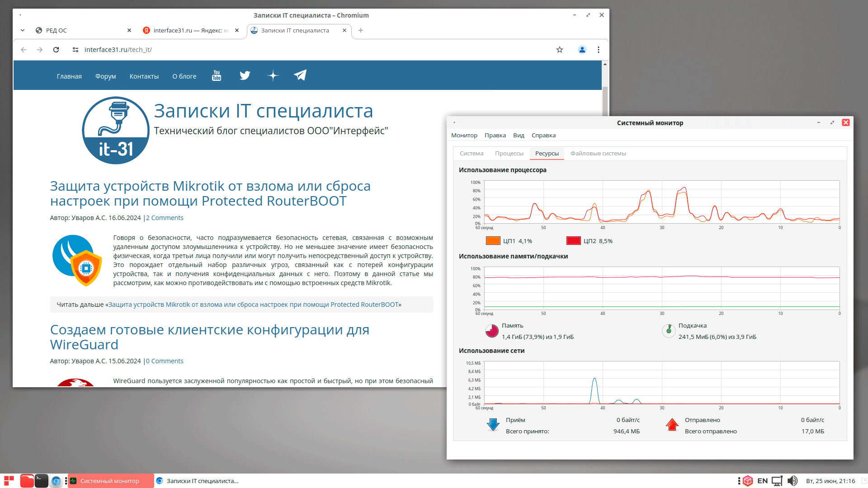868x488 pixels.
Task: Click the Twitter bird icon
Action: pos(245,75)
